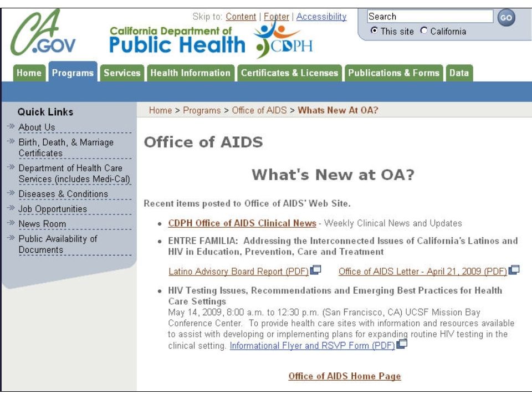This screenshot has width=532, height=399.
Task: Click arrow icon beside Department of Health Care Services
Action: pyautogui.click(x=11, y=167)
